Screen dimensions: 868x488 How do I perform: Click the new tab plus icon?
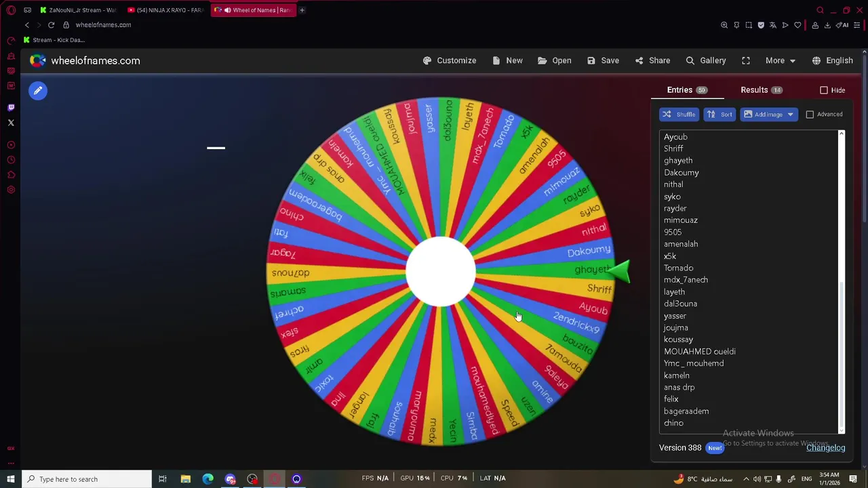(302, 10)
